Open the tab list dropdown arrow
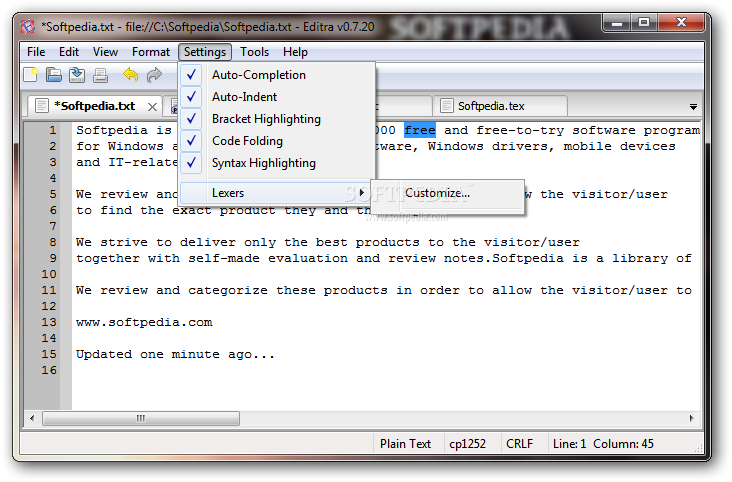Image resolution: width=732 pixels, height=482 pixels. coord(693,107)
